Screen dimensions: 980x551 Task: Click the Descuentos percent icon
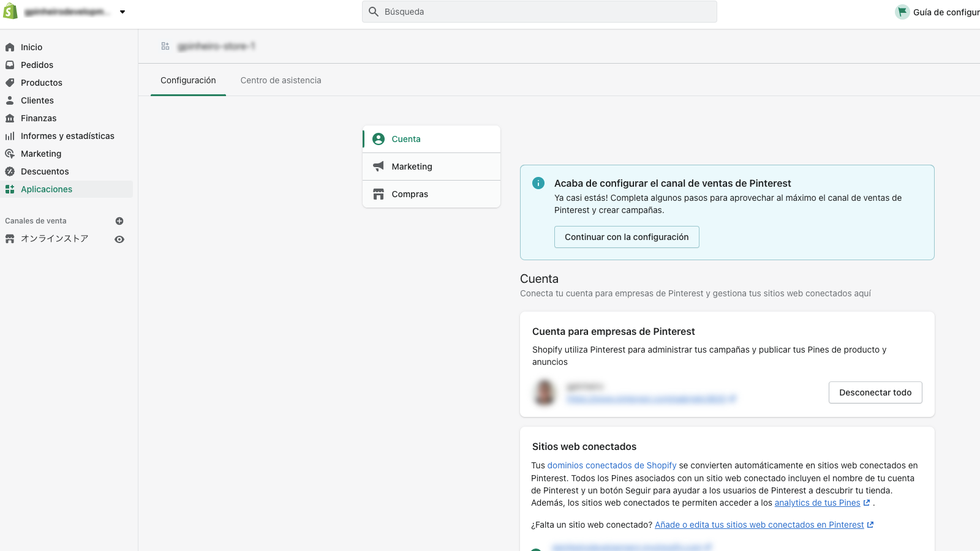click(x=10, y=171)
